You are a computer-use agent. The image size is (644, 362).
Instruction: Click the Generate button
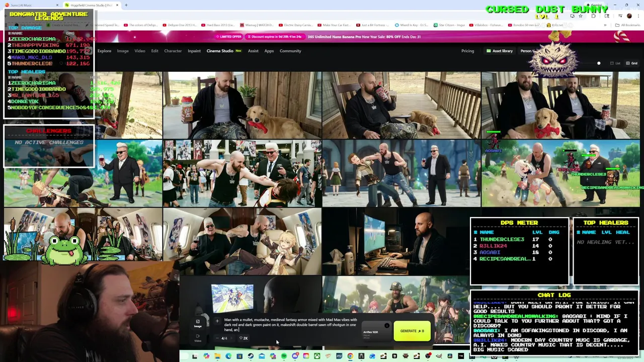[x=412, y=331]
